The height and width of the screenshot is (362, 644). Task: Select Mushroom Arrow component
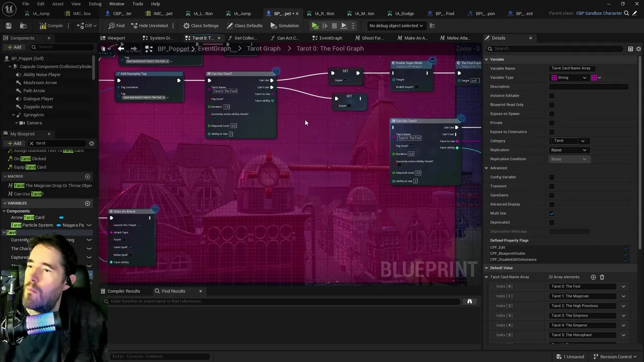(40, 82)
